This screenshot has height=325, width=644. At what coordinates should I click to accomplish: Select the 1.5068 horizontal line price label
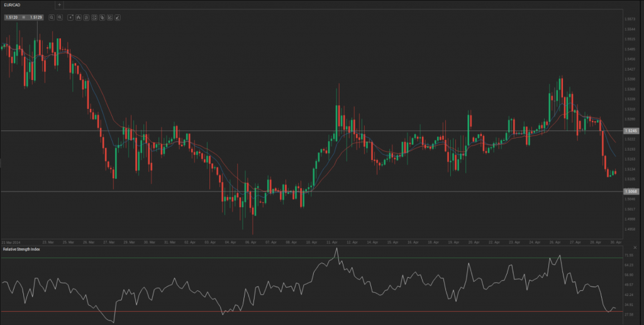(x=631, y=191)
